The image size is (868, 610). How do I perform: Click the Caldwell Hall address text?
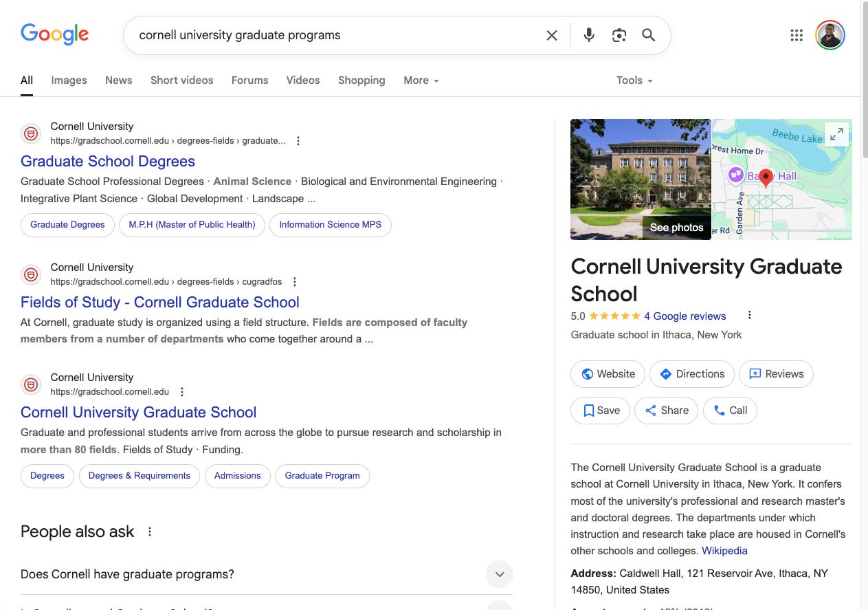tap(700, 582)
